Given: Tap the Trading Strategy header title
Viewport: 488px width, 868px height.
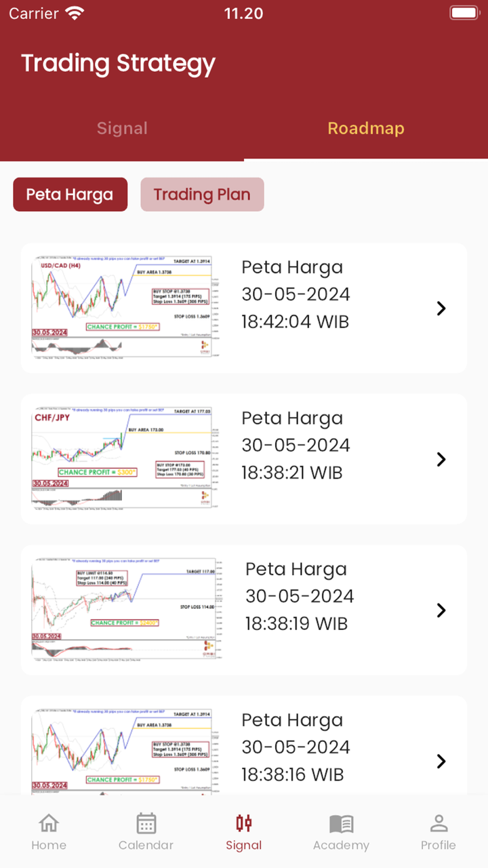Looking at the screenshot, I should pos(119,63).
